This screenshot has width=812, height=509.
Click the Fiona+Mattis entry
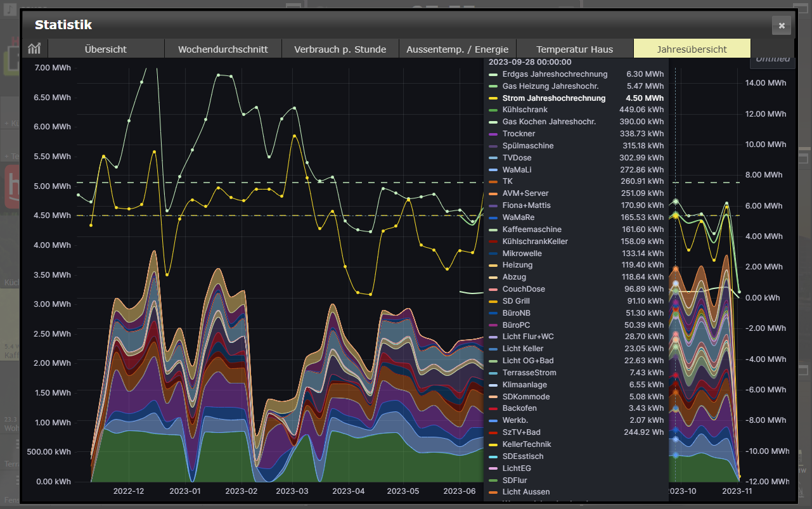pyautogui.click(x=576, y=205)
